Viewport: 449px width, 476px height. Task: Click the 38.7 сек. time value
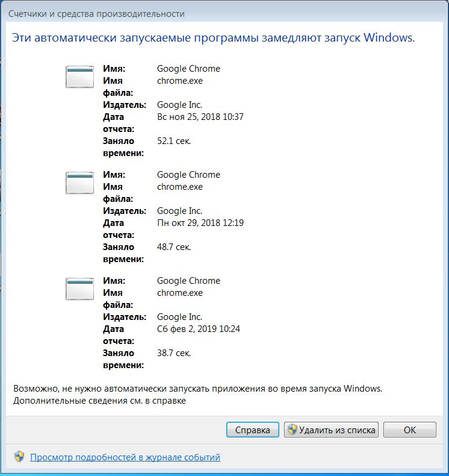point(174,352)
